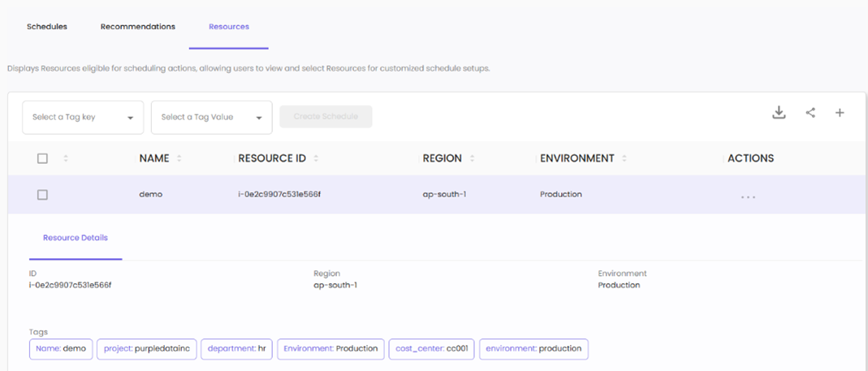Viewport: 868px width, 371px height.
Task: Switch to the Recommendations tab
Action: (x=138, y=27)
